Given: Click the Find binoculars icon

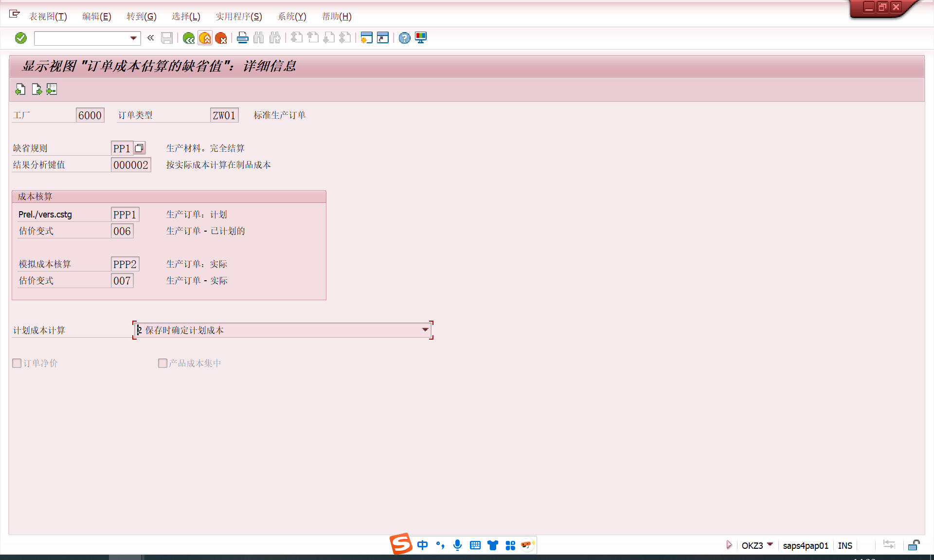Looking at the screenshot, I should [x=258, y=38].
